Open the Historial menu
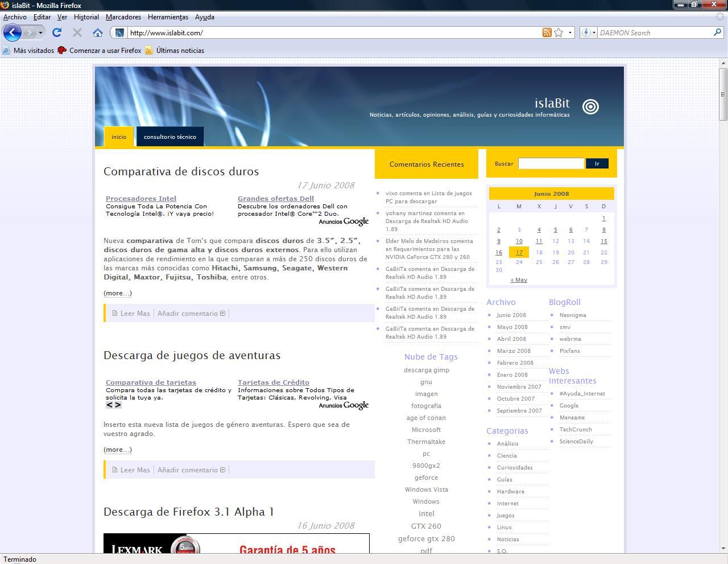This screenshot has height=564, width=728. click(x=86, y=17)
